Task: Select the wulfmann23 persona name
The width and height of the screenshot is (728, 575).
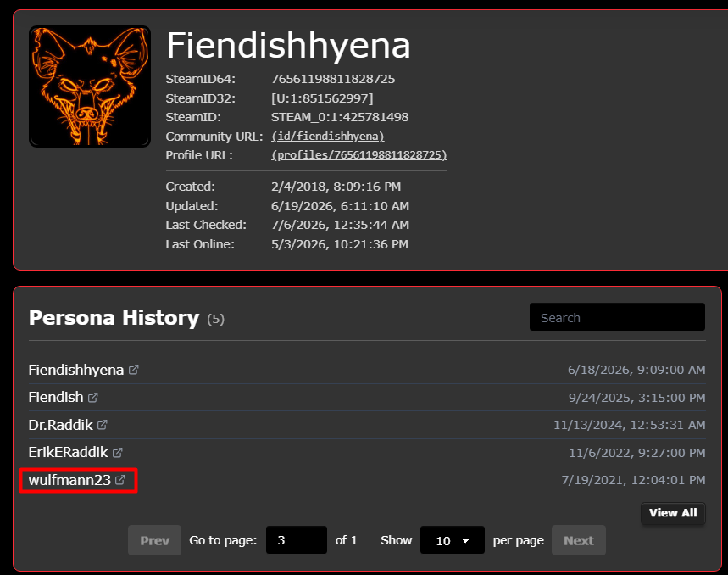Action: pyautogui.click(x=69, y=480)
